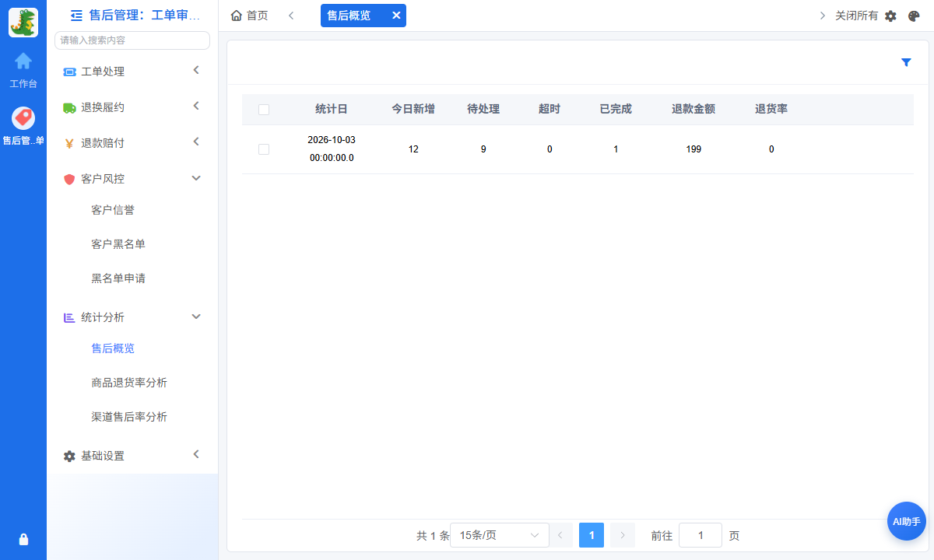Click the 退换履约 truck icon

point(69,107)
